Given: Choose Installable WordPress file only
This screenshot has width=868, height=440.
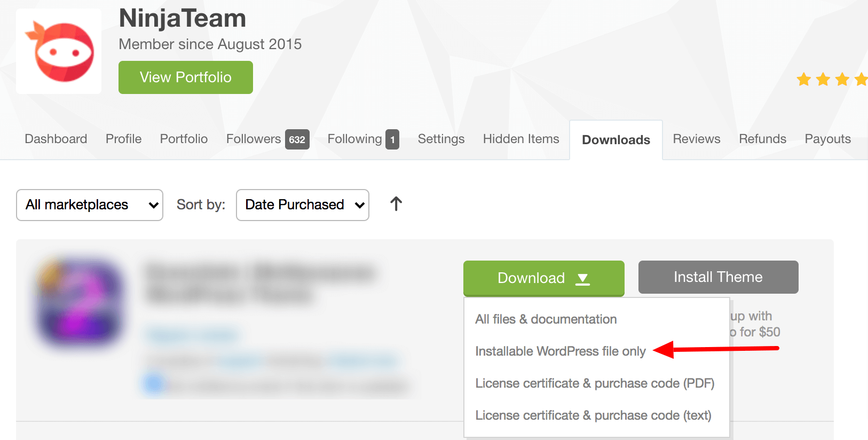Looking at the screenshot, I should click(561, 351).
